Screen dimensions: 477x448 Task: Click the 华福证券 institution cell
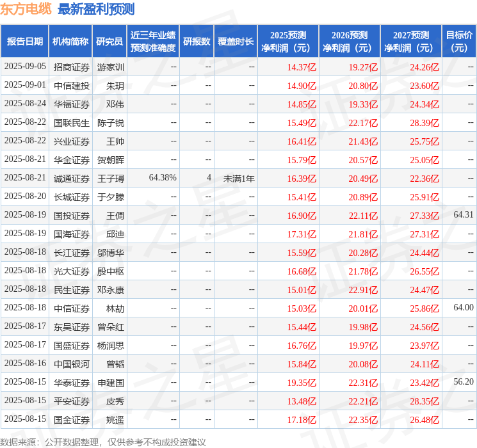[x=72, y=104]
